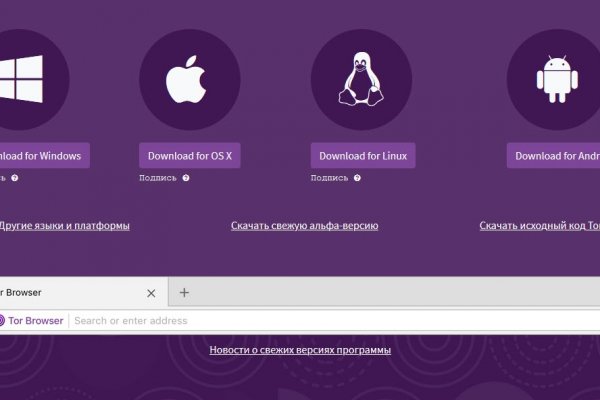Click the Tor onion icon in address bar
Screen dimensions: 600x400
click(x=3, y=321)
